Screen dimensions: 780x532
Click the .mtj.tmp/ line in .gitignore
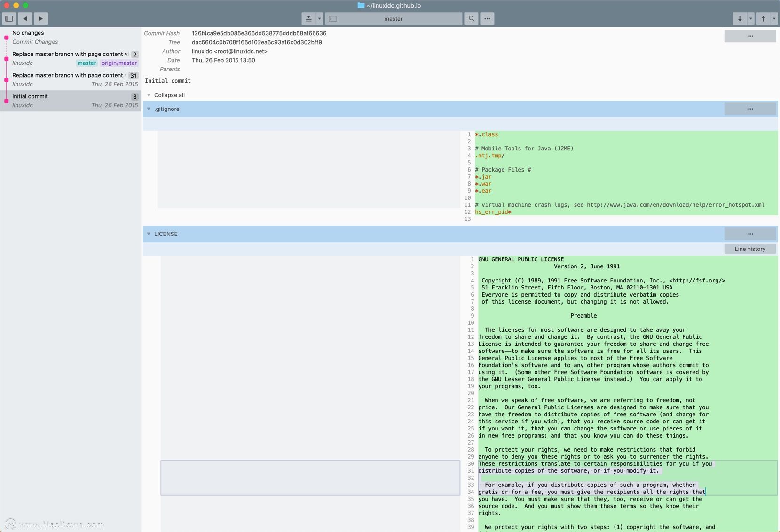489,156
